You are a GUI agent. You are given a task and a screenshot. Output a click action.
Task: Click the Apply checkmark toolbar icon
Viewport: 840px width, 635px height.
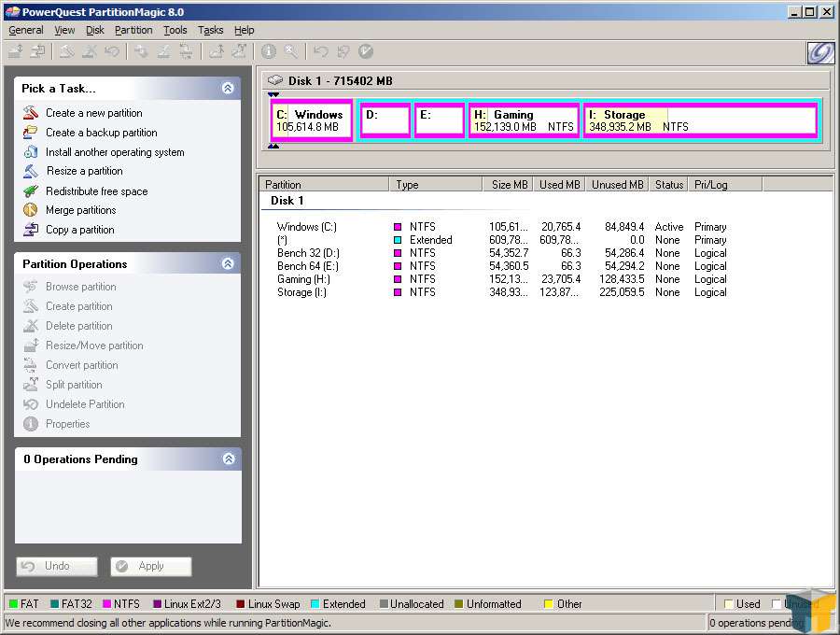(x=365, y=51)
